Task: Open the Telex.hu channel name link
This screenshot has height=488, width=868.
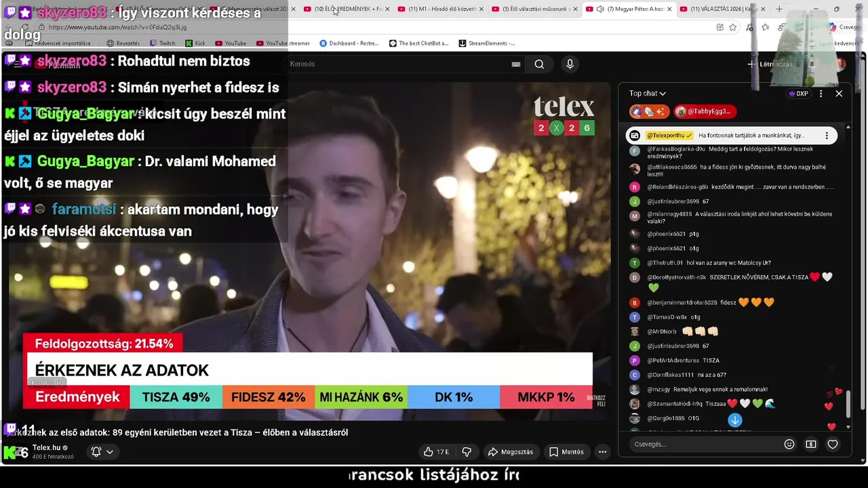Action: pos(47,448)
